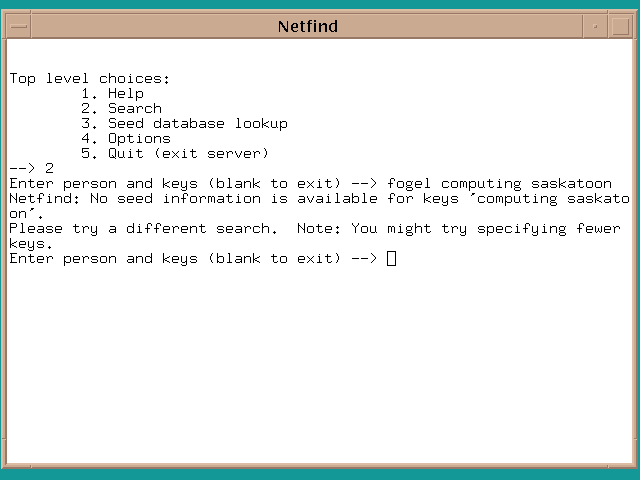Click the 'Top level choices:' heading
Screen dimensions: 640x480
[90, 79]
